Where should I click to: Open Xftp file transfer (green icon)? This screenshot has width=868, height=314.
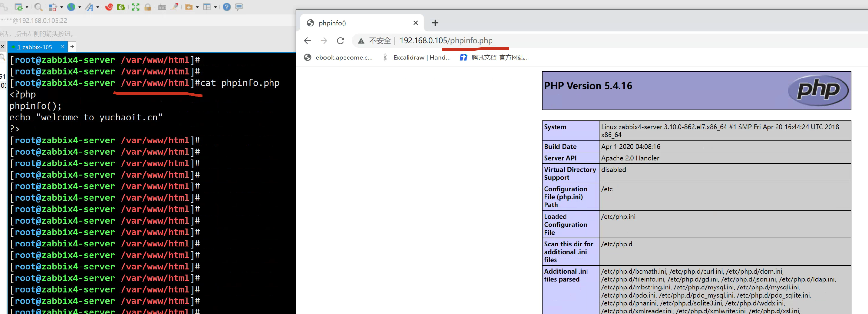[121, 7]
